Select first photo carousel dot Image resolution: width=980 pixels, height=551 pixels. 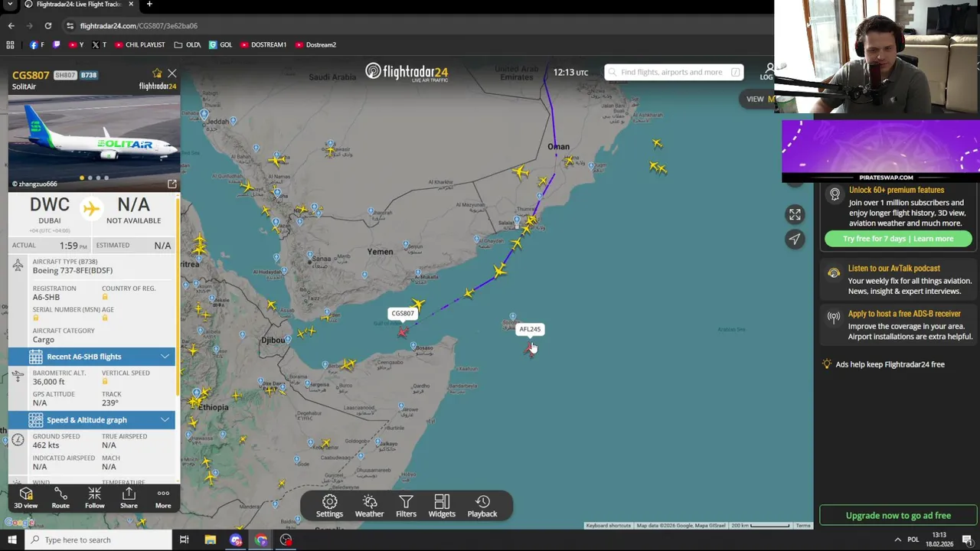pos(82,178)
